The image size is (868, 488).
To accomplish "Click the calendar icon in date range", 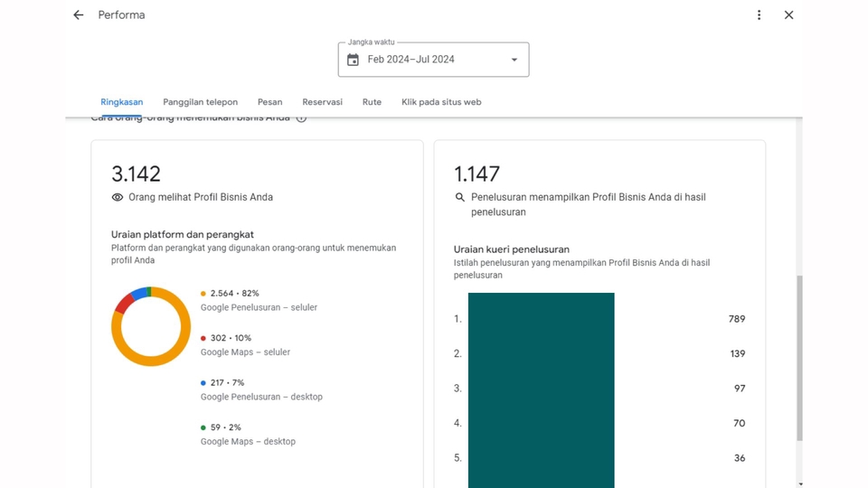I will click(353, 60).
